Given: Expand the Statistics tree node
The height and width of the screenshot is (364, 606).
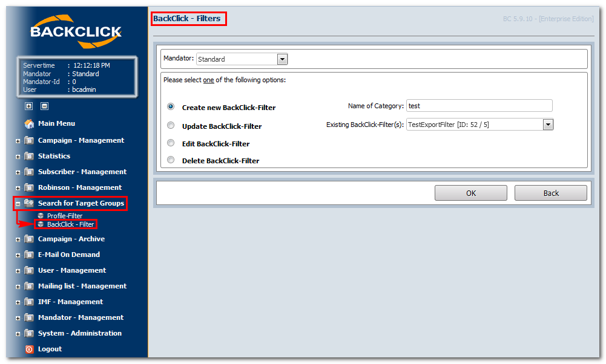Looking at the screenshot, I should (x=18, y=157).
